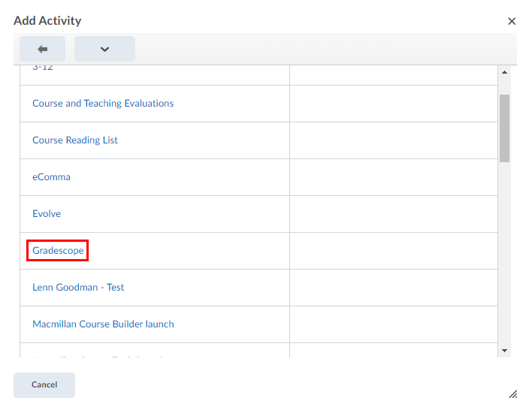Select the Evolve activity link
532x413 pixels.
pyautogui.click(x=47, y=214)
